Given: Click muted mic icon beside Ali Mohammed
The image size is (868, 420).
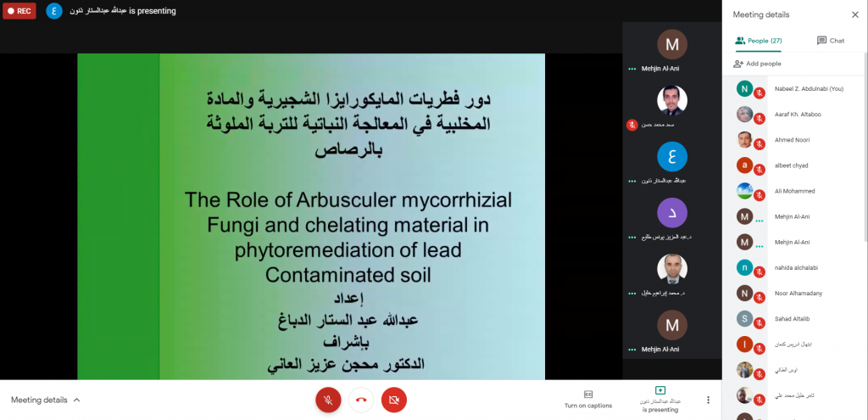Looking at the screenshot, I should click(x=760, y=192).
